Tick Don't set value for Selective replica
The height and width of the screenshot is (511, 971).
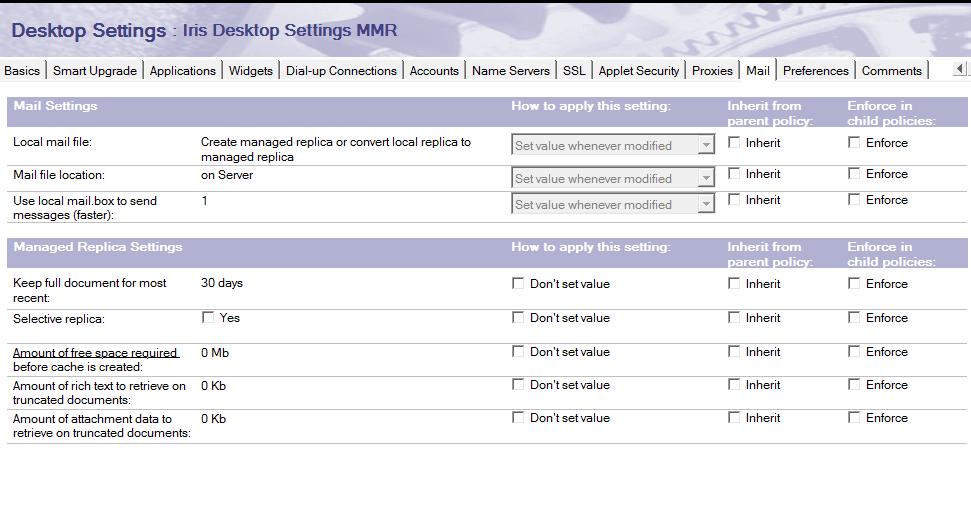click(x=518, y=317)
